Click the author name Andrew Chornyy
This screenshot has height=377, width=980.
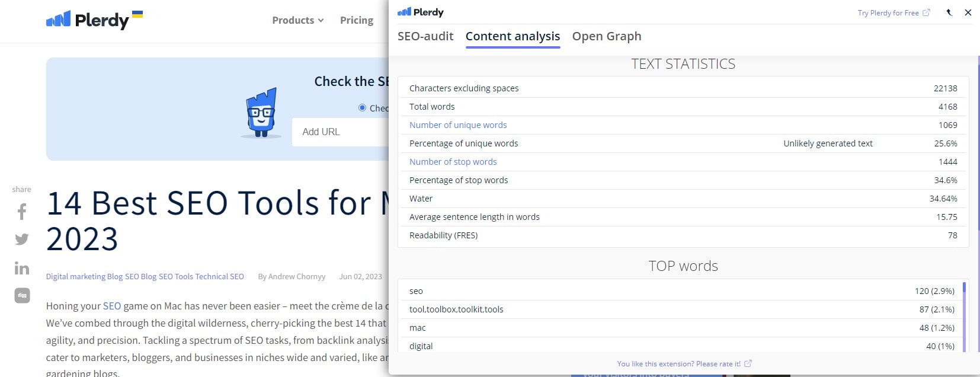coord(297,276)
